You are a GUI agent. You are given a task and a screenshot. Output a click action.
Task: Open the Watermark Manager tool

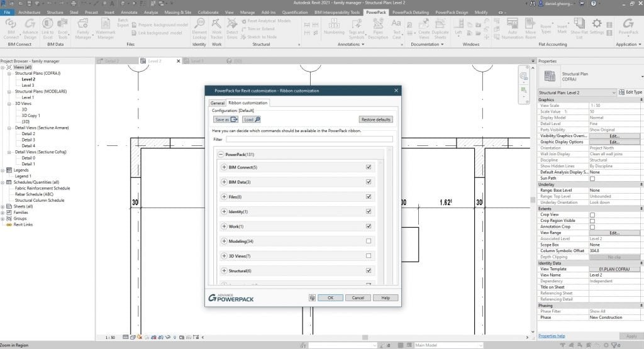(x=106, y=28)
